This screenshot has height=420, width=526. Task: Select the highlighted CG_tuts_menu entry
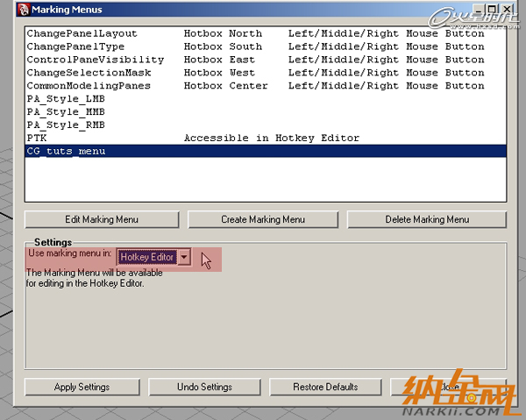[x=66, y=152]
